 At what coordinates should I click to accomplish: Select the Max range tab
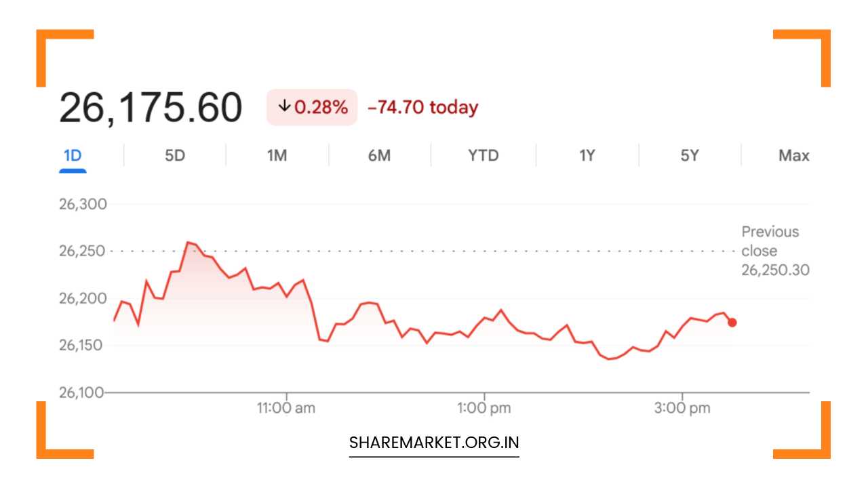[x=793, y=156]
